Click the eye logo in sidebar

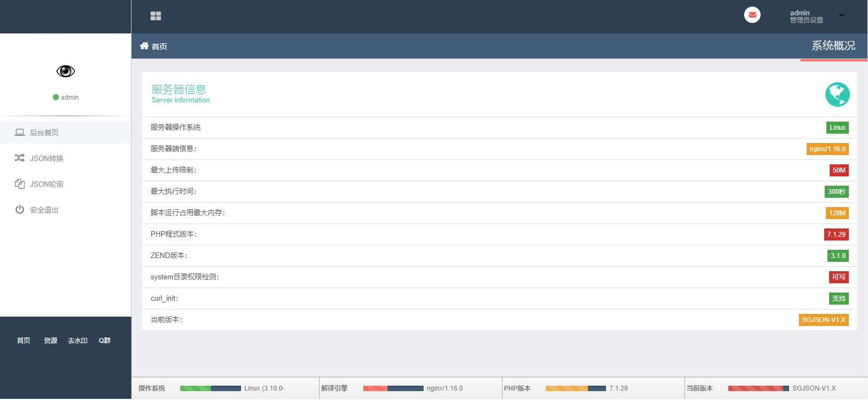tap(66, 71)
